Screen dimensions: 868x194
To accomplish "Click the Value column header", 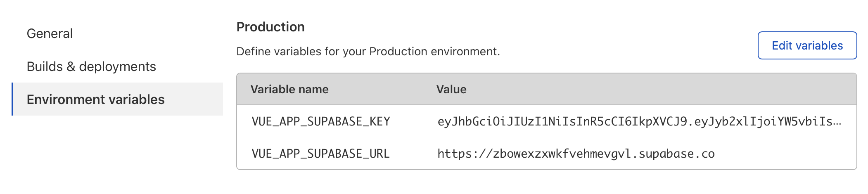I will 451,89.
